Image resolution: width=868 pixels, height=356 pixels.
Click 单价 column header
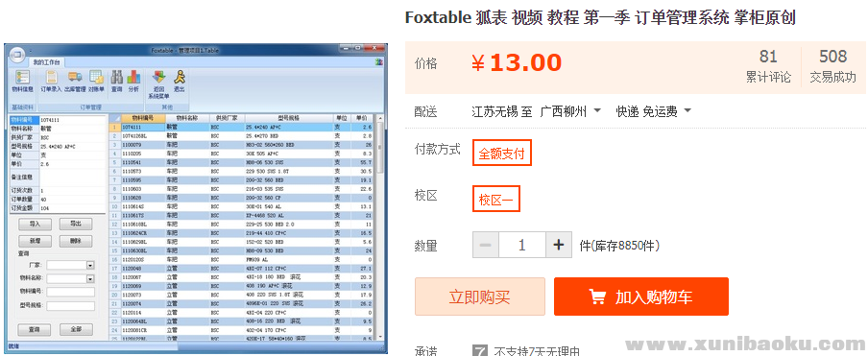pyautogui.click(x=362, y=118)
